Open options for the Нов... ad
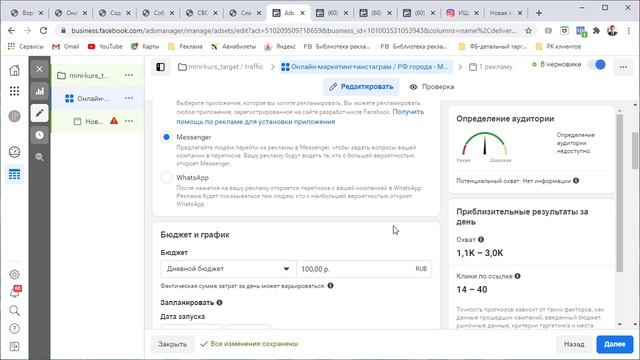 (x=129, y=121)
